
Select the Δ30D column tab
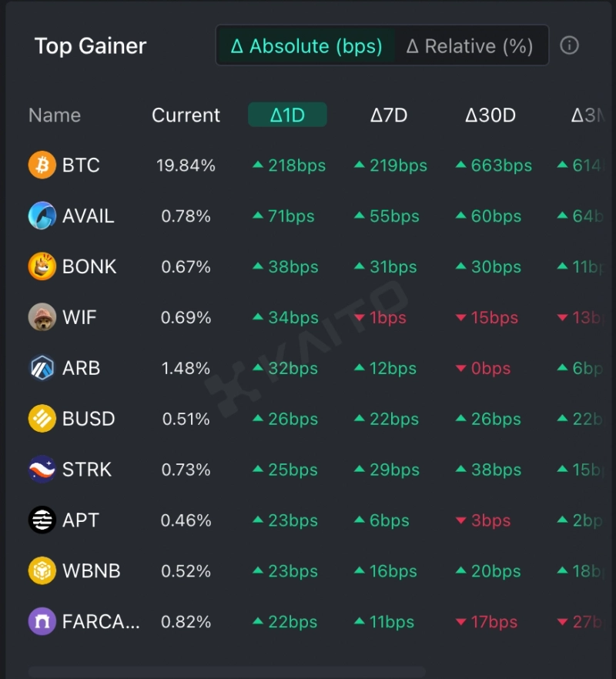[490, 115]
